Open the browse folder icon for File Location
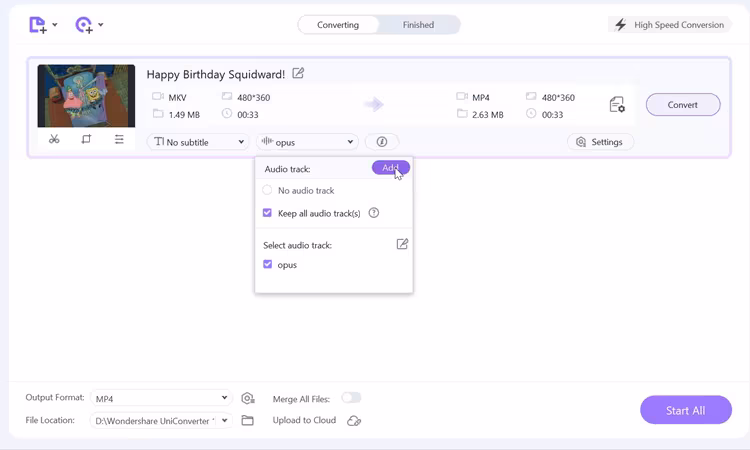 click(248, 421)
